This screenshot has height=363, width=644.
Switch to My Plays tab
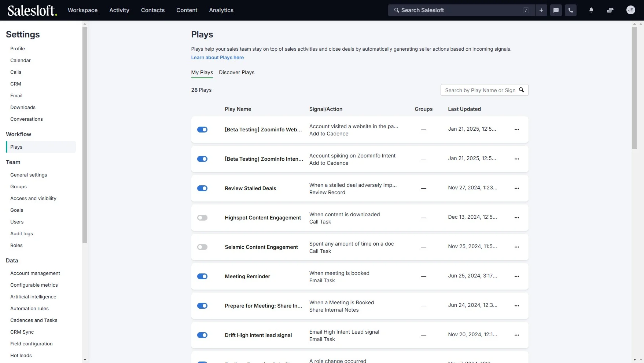[202, 72]
